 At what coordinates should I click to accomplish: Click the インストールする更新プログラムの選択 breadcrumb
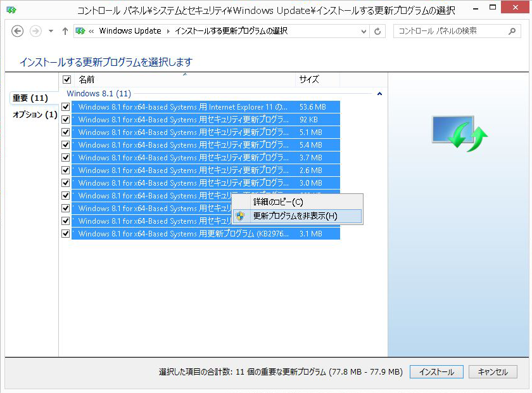point(231,31)
